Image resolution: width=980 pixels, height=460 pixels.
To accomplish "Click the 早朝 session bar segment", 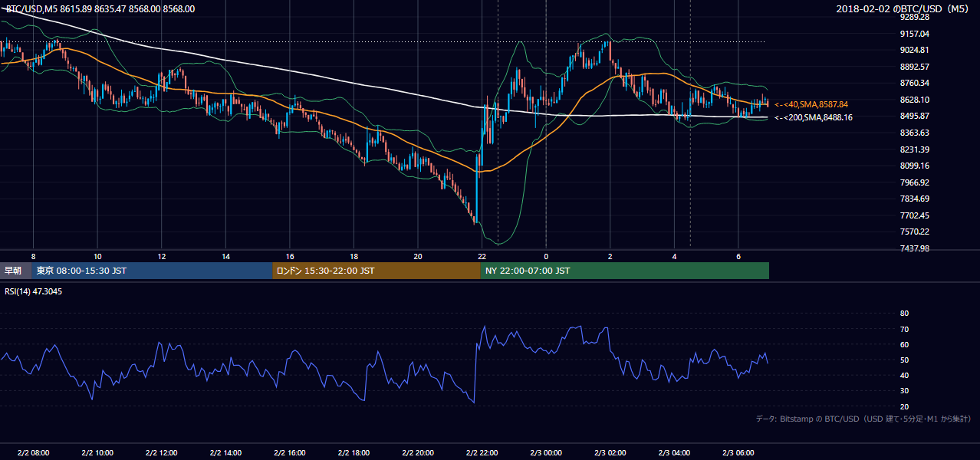I will click(15, 271).
